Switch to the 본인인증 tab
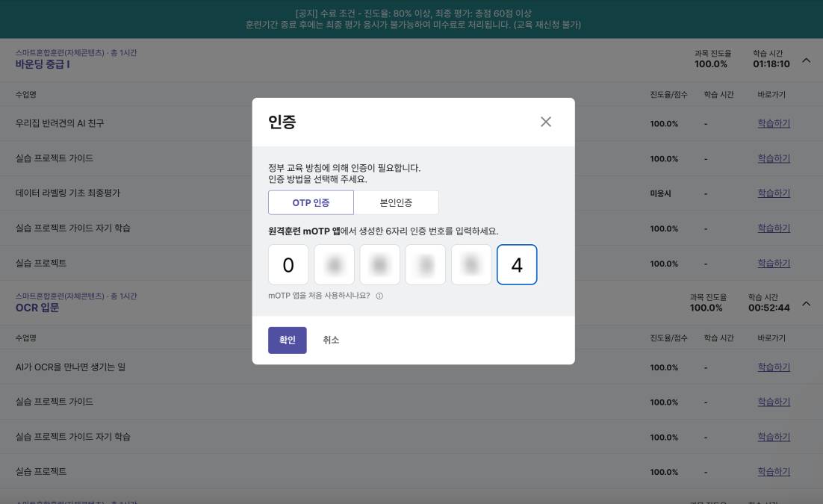 [x=397, y=202]
